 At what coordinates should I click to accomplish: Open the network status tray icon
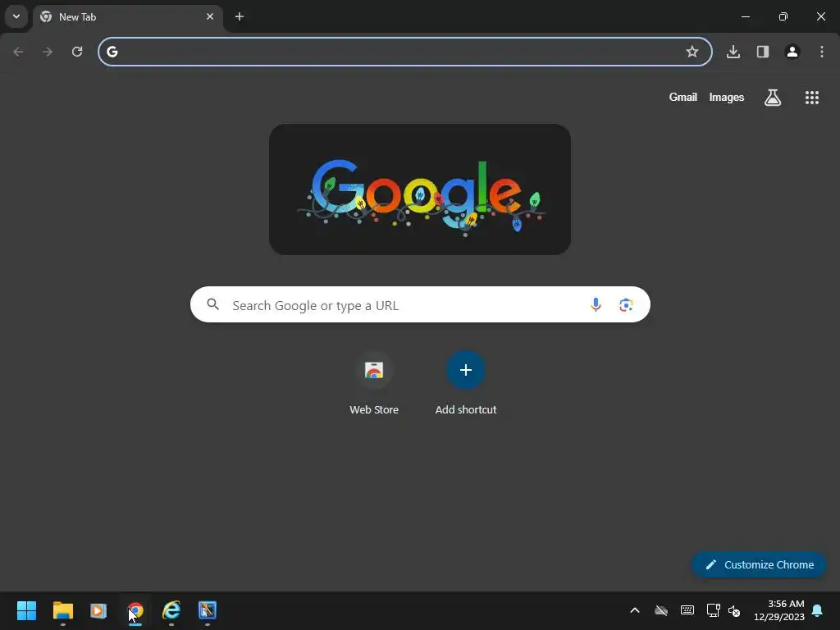pos(713,610)
